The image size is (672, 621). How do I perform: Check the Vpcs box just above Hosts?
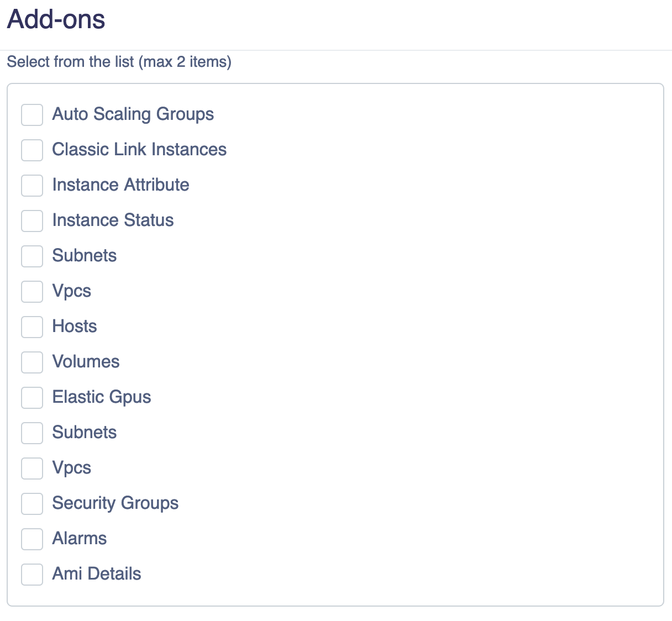[x=32, y=292]
